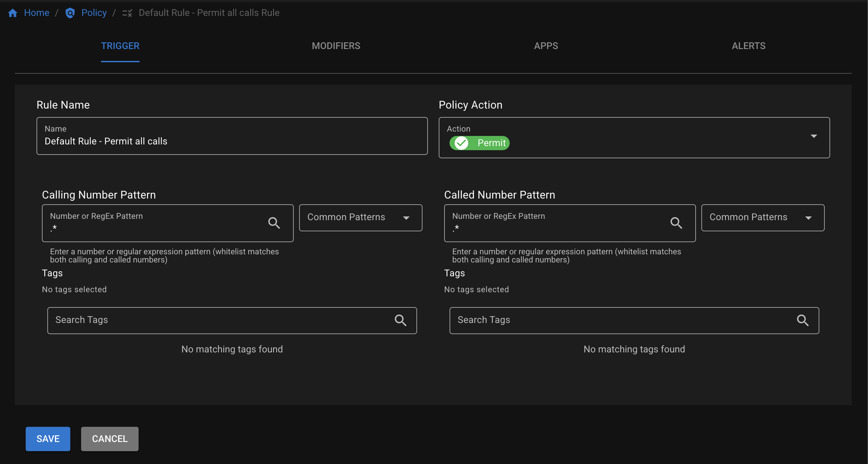Click the search icon in calling Search Tags box
The height and width of the screenshot is (464, 868).
pos(401,320)
